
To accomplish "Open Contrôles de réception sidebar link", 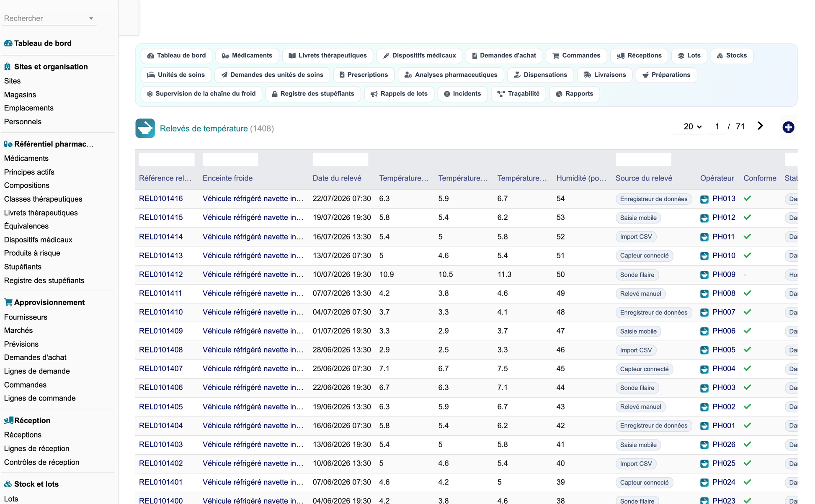I will [x=41, y=462].
